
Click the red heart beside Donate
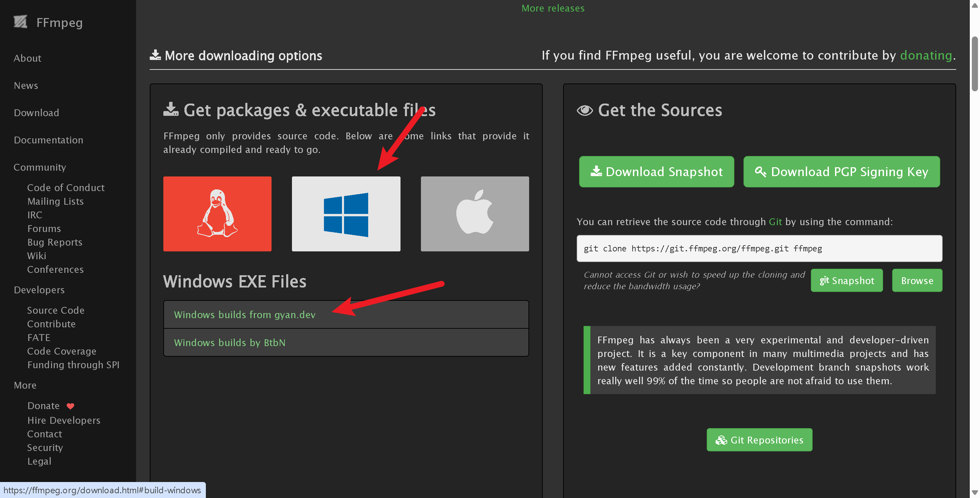point(70,406)
